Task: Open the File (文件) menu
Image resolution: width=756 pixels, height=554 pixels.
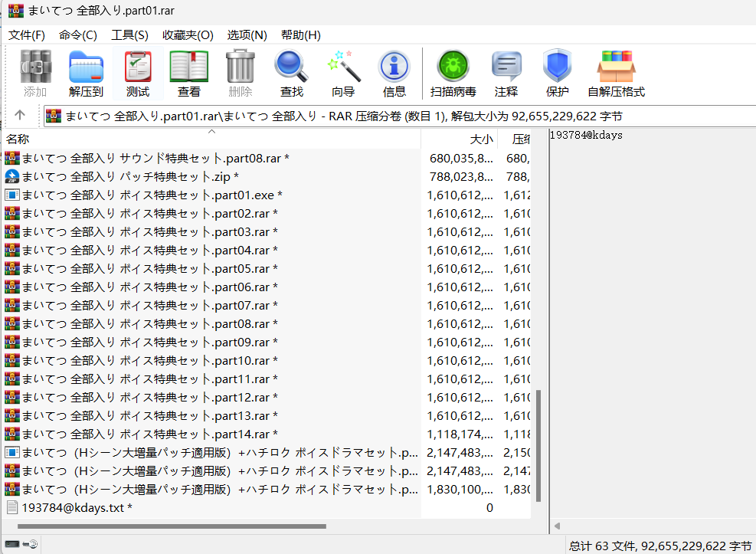Action: pyautogui.click(x=27, y=35)
